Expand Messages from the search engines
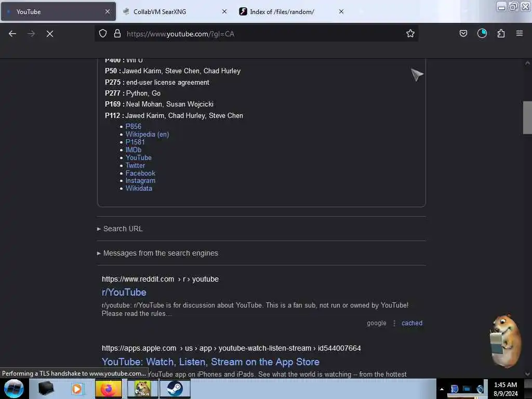Image resolution: width=532 pixels, height=399 pixels. [x=158, y=253]
